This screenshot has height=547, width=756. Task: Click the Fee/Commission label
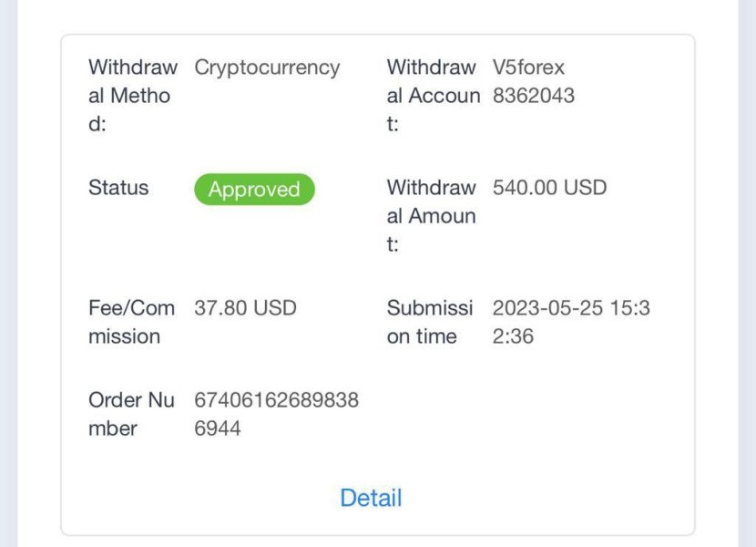(x=131, y=322)
